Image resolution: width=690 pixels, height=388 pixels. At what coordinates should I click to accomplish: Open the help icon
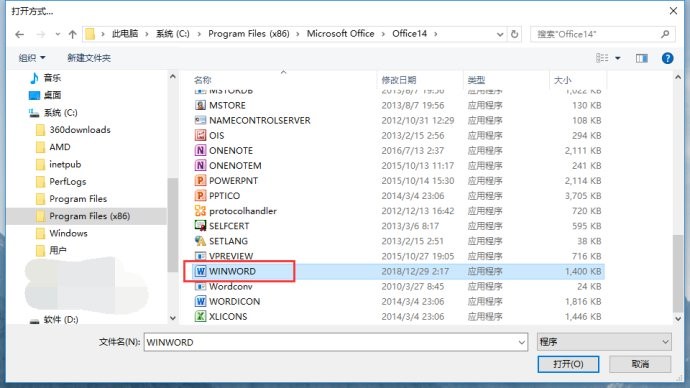(668, 58)
